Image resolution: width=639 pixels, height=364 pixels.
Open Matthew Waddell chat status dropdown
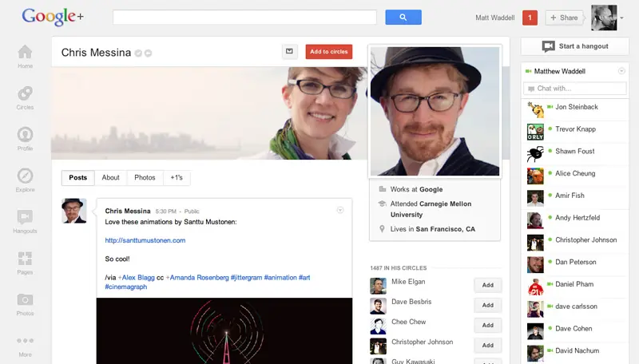(x=621, y=71)
